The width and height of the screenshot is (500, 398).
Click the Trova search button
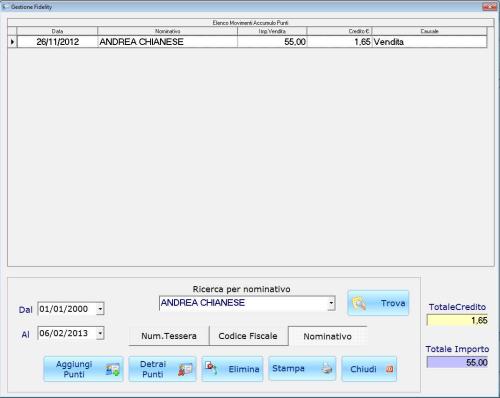point(378,303)
